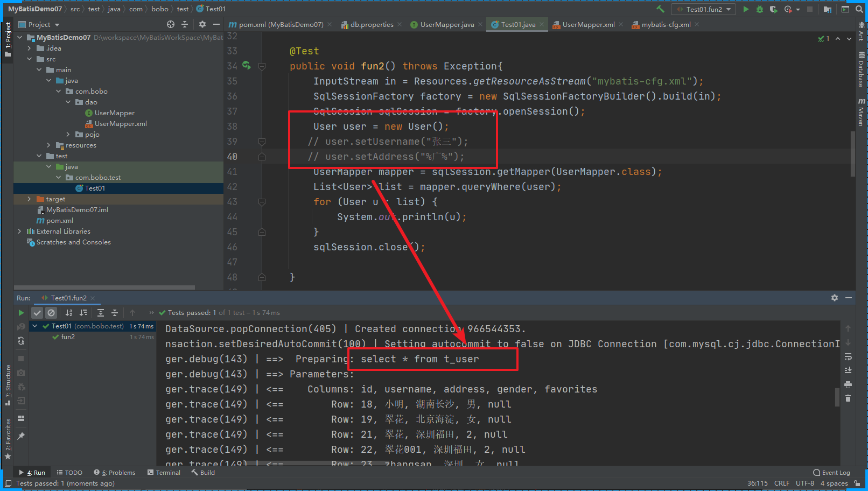Open Run panel settings gear
The height and width of the screenshot is (491, 868).
835,298
